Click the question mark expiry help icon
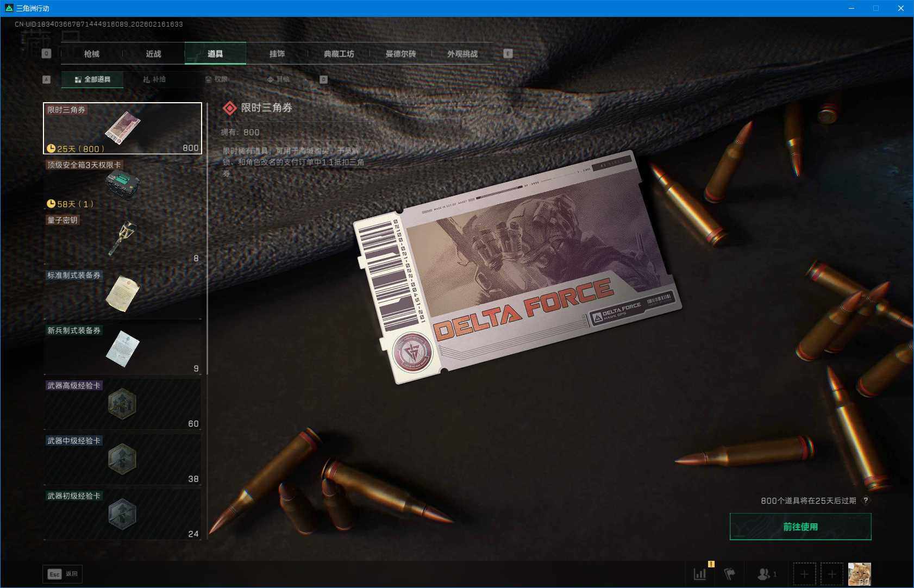 [866, 501]
